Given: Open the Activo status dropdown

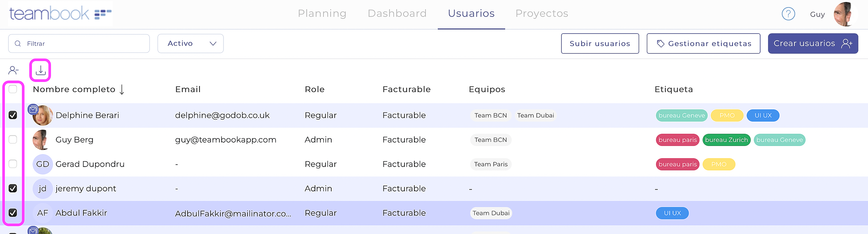Looking at the screenshot, I should 191,44.
